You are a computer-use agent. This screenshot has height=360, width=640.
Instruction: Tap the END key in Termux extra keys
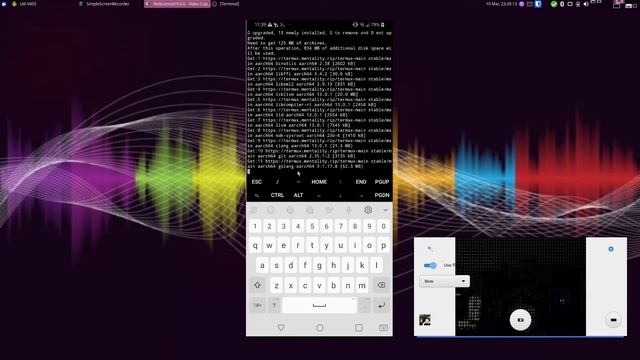pyautogui.click(x=361, y=182)
